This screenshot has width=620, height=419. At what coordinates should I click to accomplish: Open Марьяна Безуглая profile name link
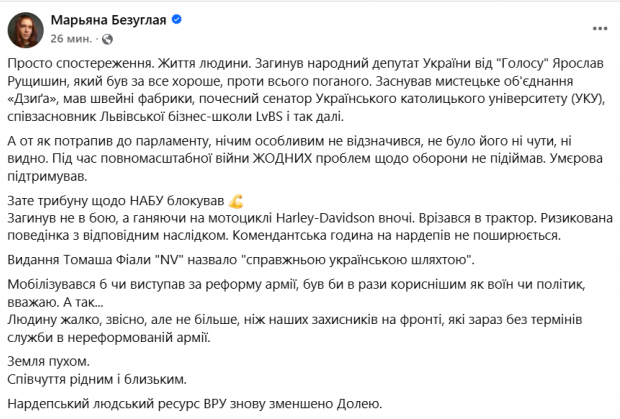point(108,20)
